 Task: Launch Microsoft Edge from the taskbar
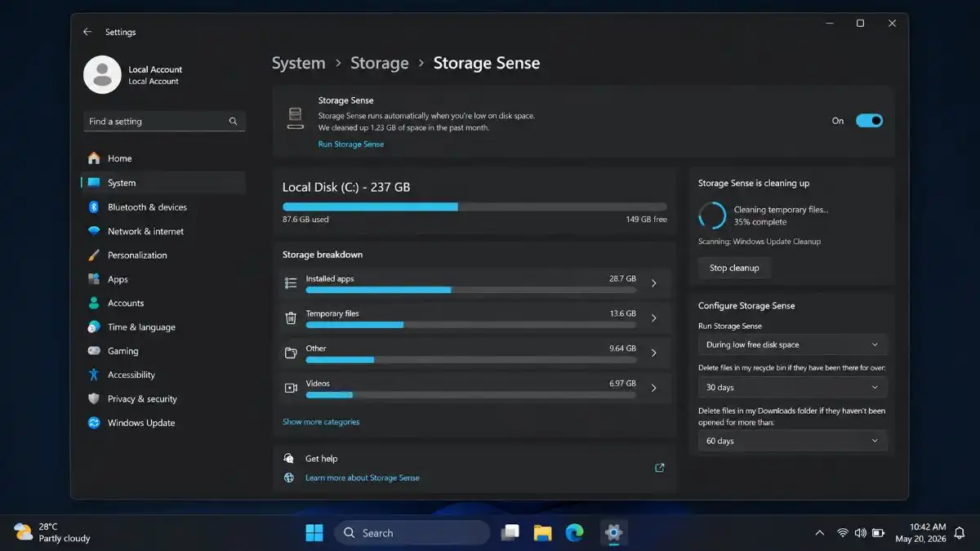point(575,533)
